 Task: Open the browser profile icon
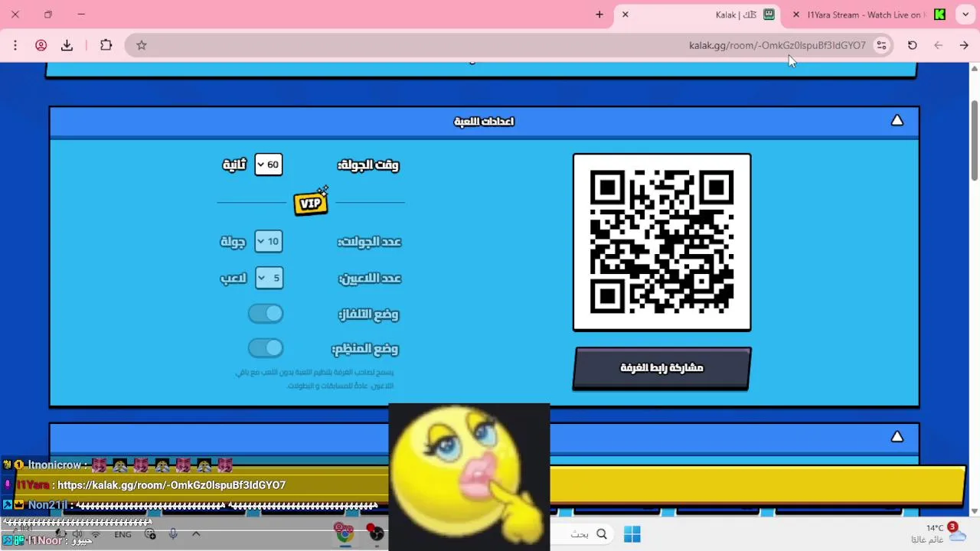[x=41, y=45]
